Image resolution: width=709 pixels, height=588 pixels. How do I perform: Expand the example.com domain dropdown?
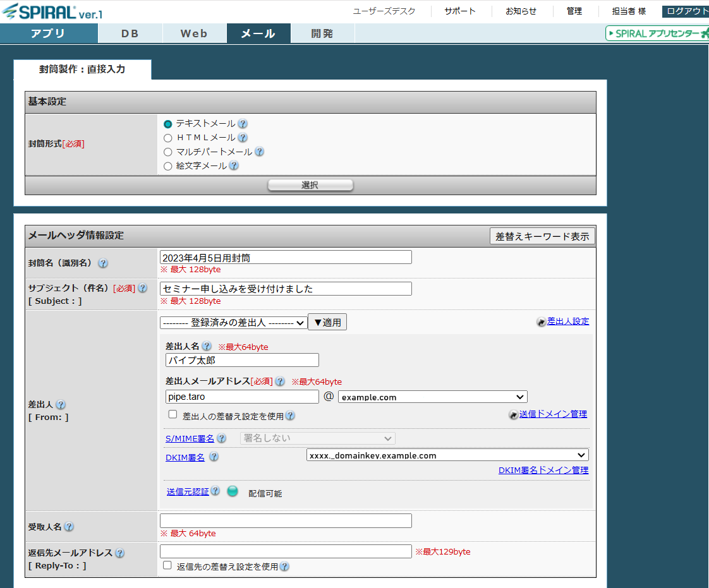(432, 397)
